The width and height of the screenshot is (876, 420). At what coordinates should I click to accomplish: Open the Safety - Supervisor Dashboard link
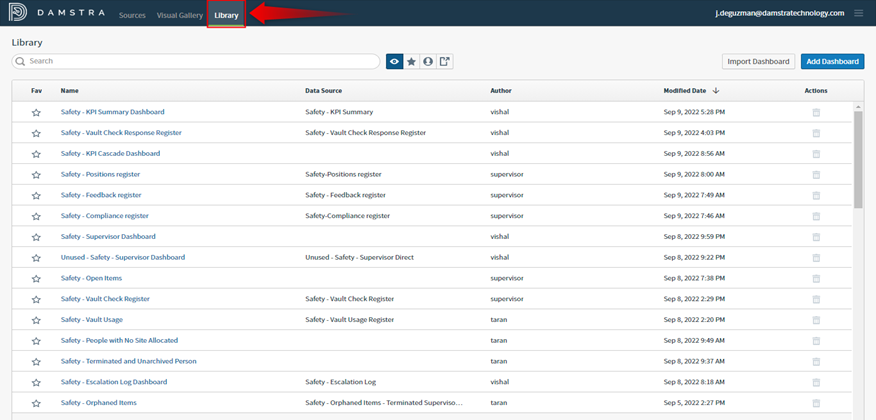[108, 237]
